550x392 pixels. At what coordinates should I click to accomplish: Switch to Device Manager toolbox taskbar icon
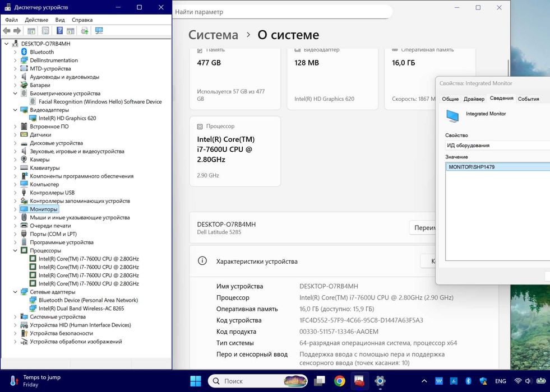pos(359,381)
